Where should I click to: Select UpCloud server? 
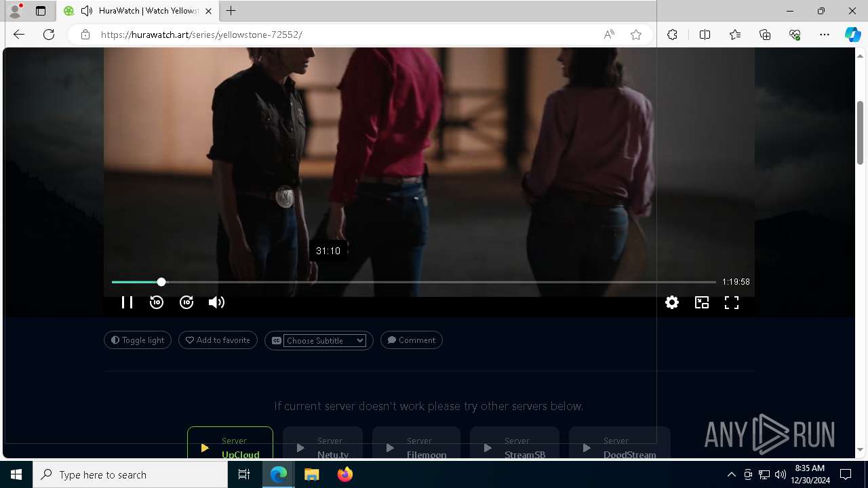click(230, 443)
